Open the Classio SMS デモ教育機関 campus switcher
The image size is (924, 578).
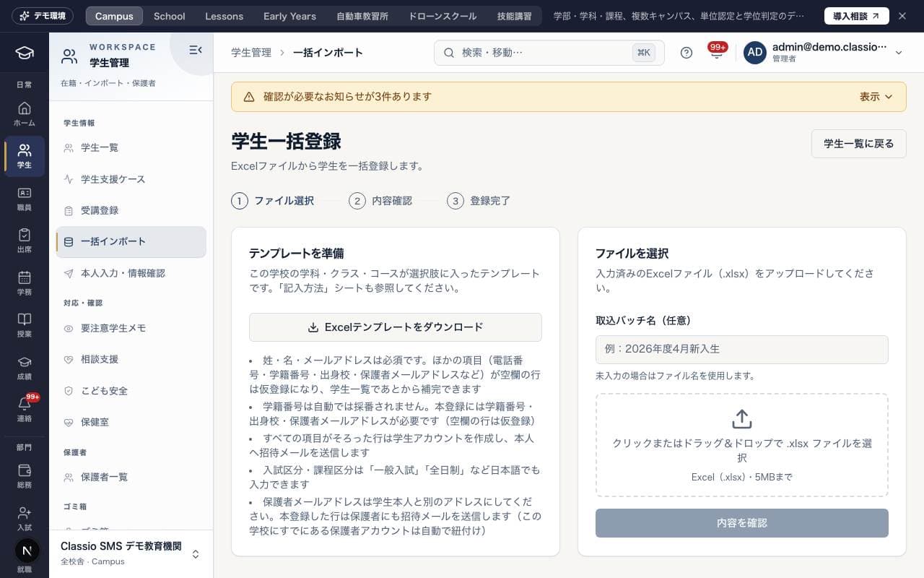tap(131, 553)
